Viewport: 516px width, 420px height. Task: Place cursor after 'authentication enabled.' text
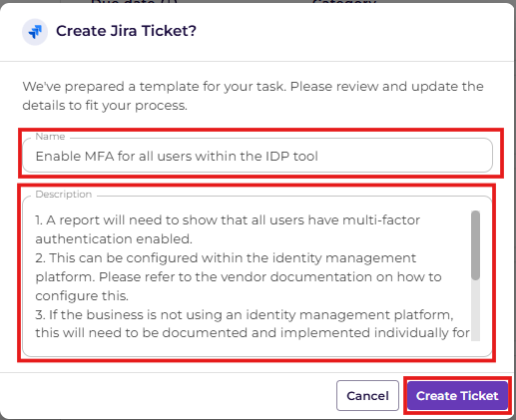point(193,239)
